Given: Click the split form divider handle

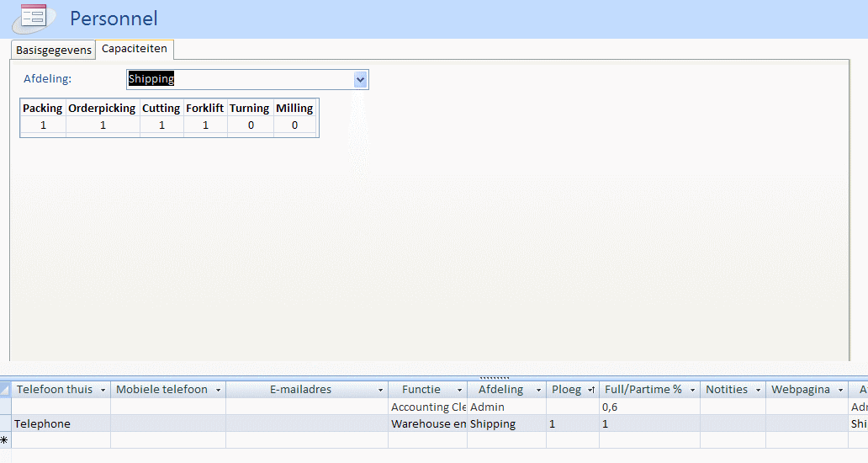Looking at the screenshot, I should [494, 378].
